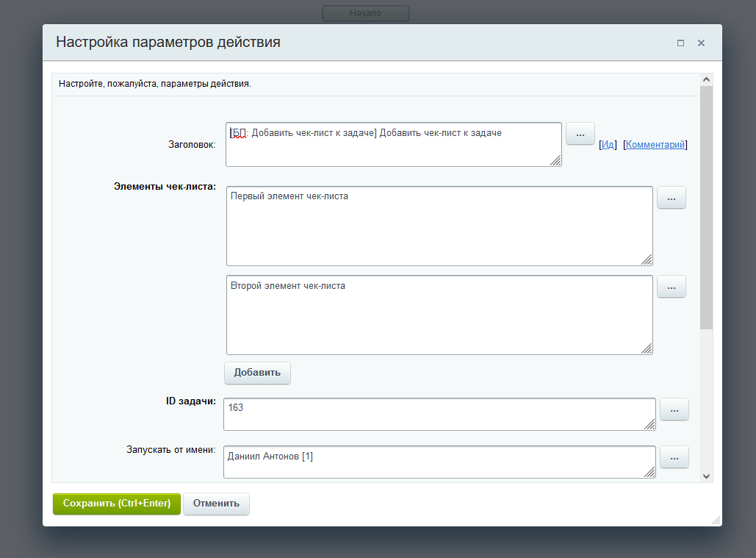Open value picker for second checklist element
756x558 pixels.
[671, 287]
